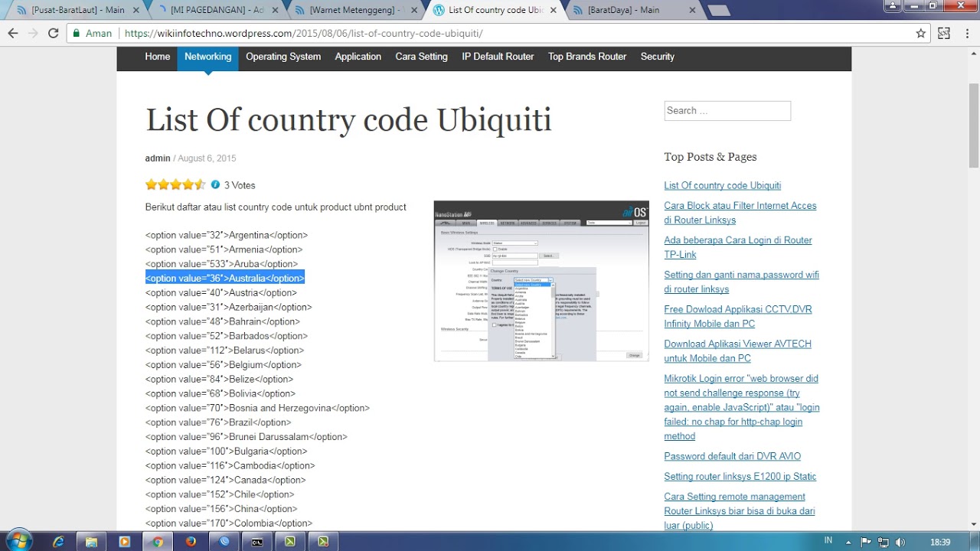This screenshot has height=551, width=980.
Task: Click the Argentina option line
Action: pos(227,235)
